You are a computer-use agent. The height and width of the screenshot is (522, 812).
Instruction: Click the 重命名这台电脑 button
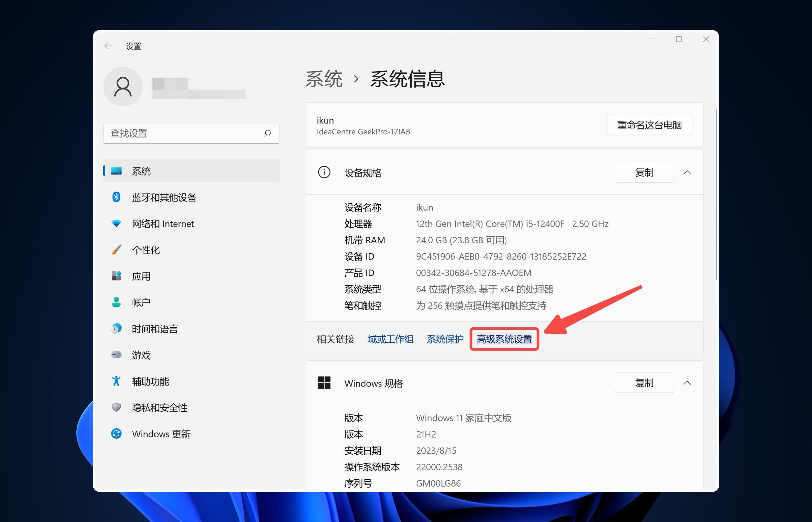[649, 125]
